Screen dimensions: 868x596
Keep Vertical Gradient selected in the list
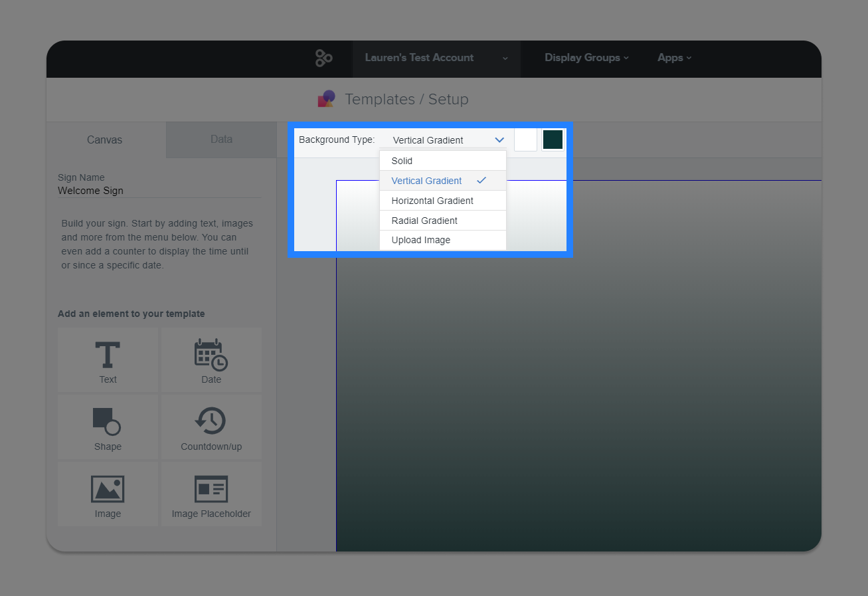coord(426,180)
